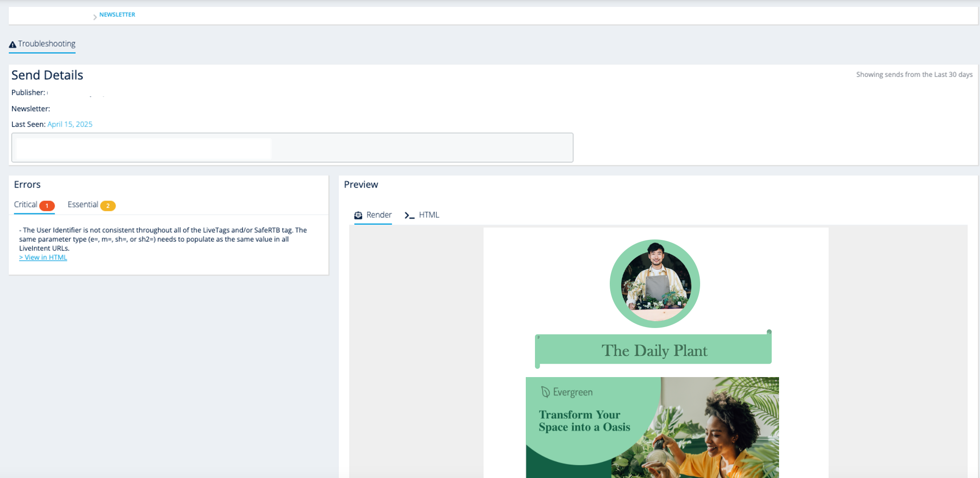Select the Critical errors tab label
The image size is (980, 478).
[26, 205]
